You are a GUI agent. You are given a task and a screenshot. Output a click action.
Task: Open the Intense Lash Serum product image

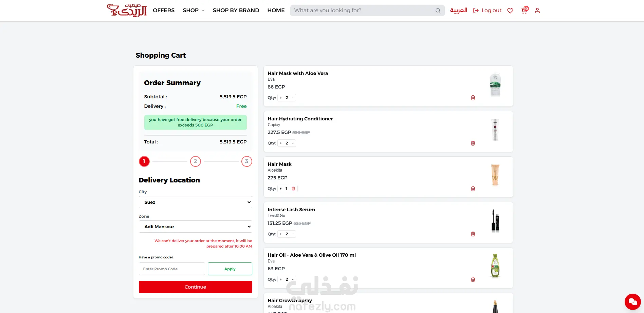coord(495,220)
